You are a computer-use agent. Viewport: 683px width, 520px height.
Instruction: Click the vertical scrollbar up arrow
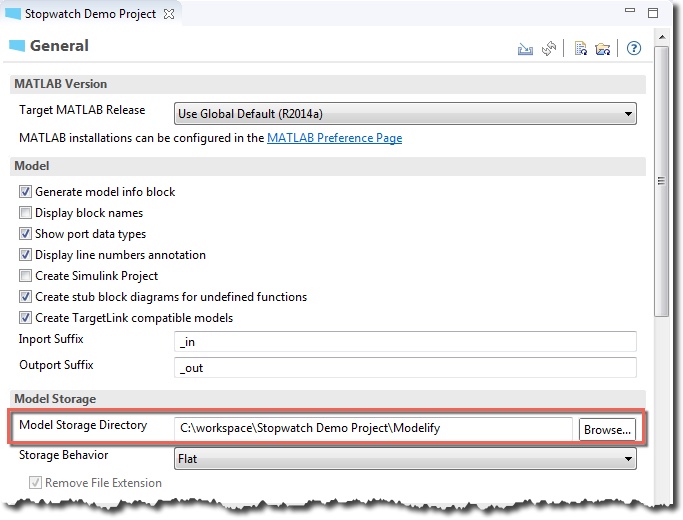coord(662,37)
